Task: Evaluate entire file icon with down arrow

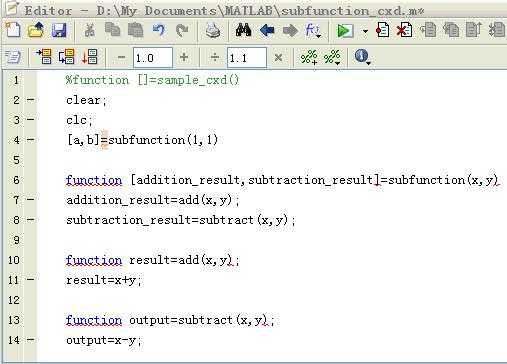Action: coord(90,57)
